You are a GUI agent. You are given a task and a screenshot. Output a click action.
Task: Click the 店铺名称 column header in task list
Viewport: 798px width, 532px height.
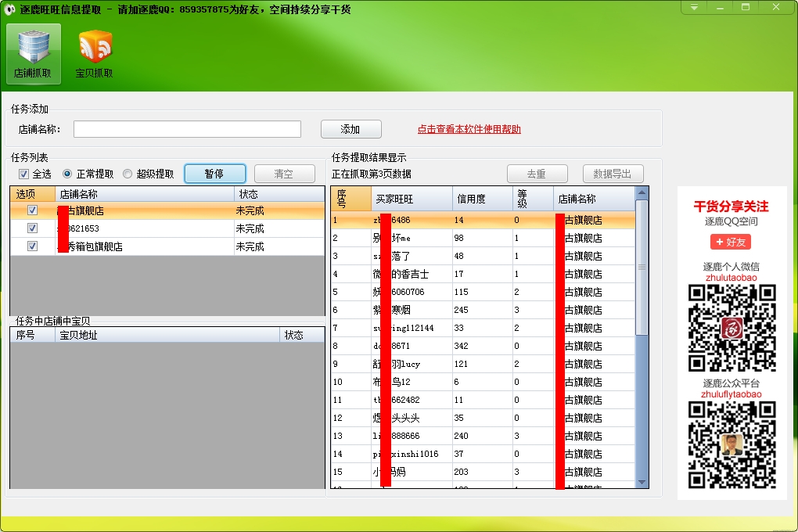tap(145, 194)
